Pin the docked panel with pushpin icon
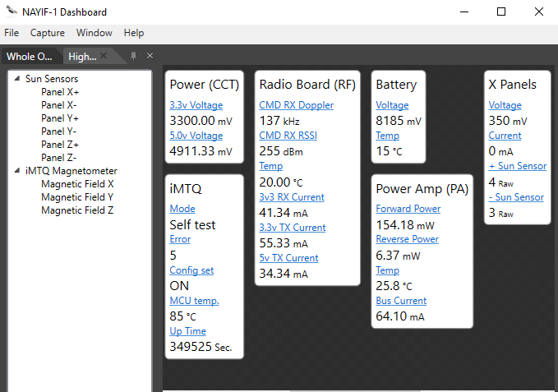Viewport: 558px width, 392px height. 133,56
